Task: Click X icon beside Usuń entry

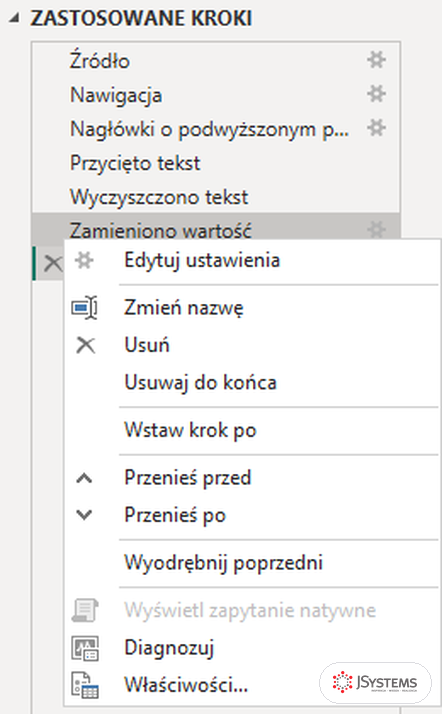Action: point(85,345)
